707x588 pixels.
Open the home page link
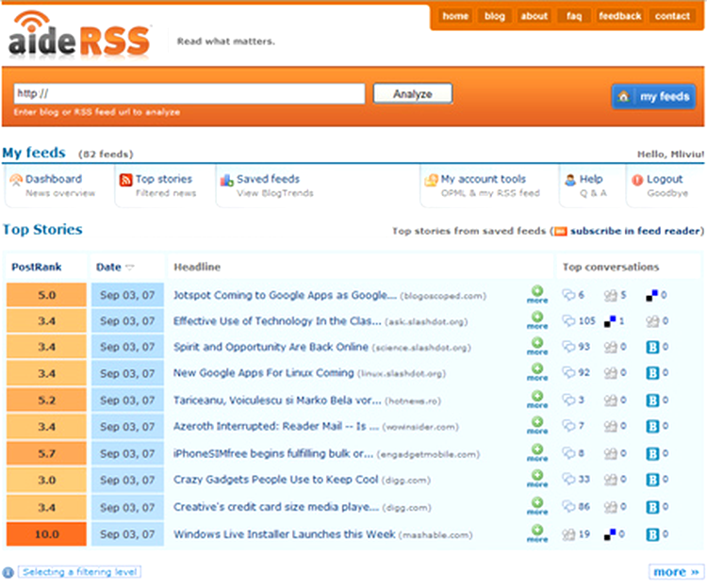[x=455, y=16]
